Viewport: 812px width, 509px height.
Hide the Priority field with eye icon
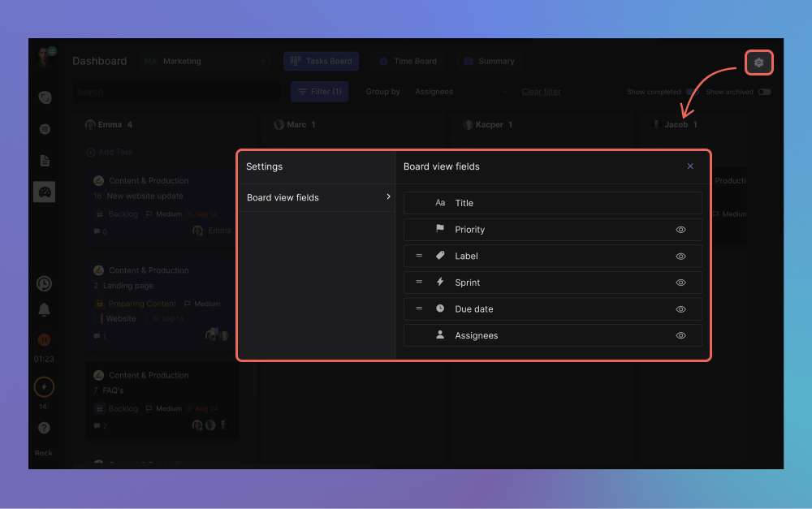point(680,230)
